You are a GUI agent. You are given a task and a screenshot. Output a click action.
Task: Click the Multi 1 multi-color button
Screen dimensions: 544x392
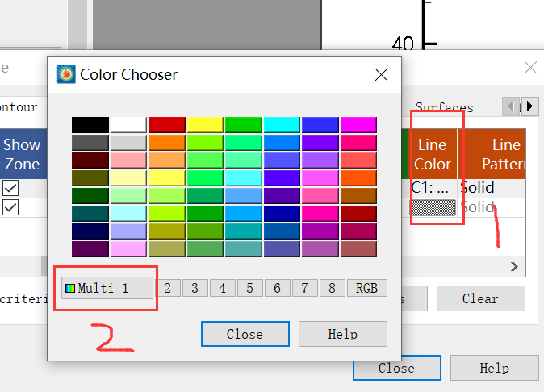click(107, 288)
